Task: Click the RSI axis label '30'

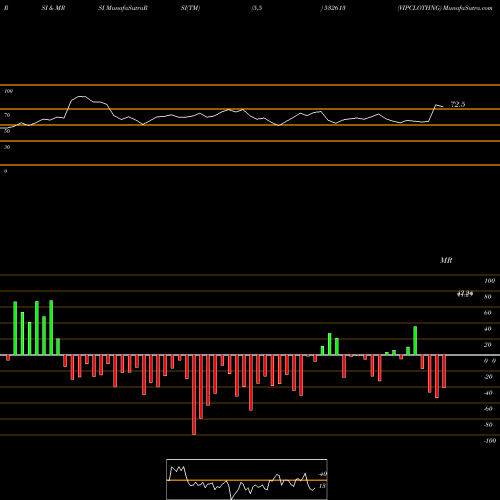Action: coord(7,147)
